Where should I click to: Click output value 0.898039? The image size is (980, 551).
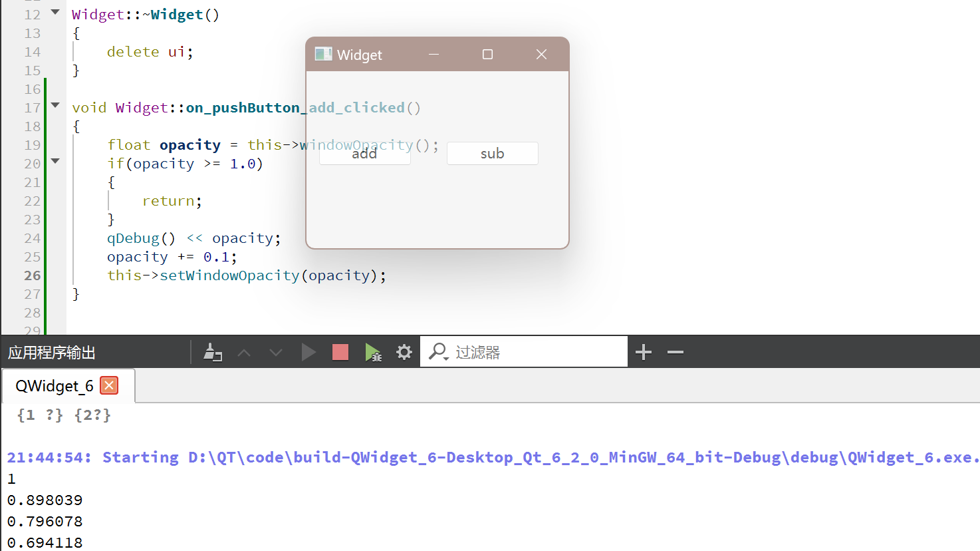click(x=45, y=500)
